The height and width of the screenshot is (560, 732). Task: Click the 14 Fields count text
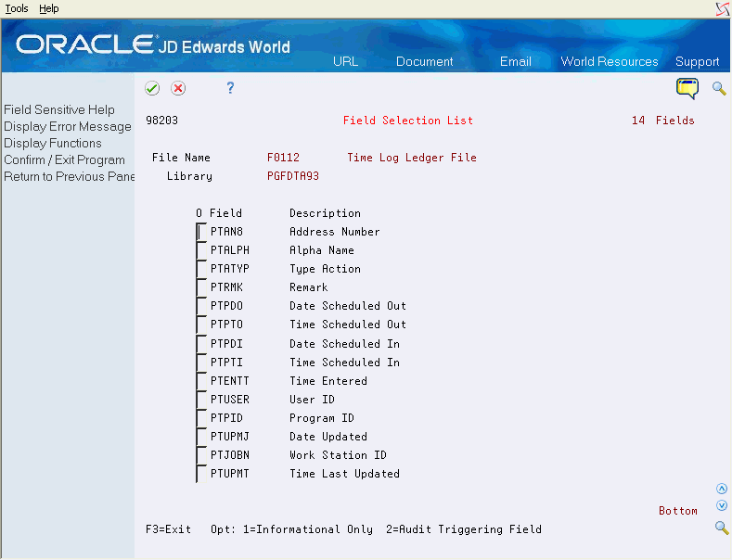663,121
